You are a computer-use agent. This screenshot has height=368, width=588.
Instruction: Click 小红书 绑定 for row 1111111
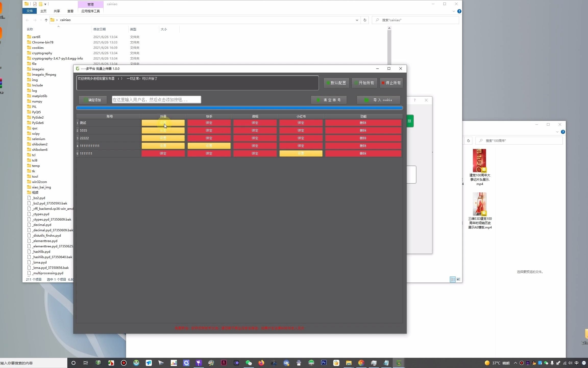(301, 153)
